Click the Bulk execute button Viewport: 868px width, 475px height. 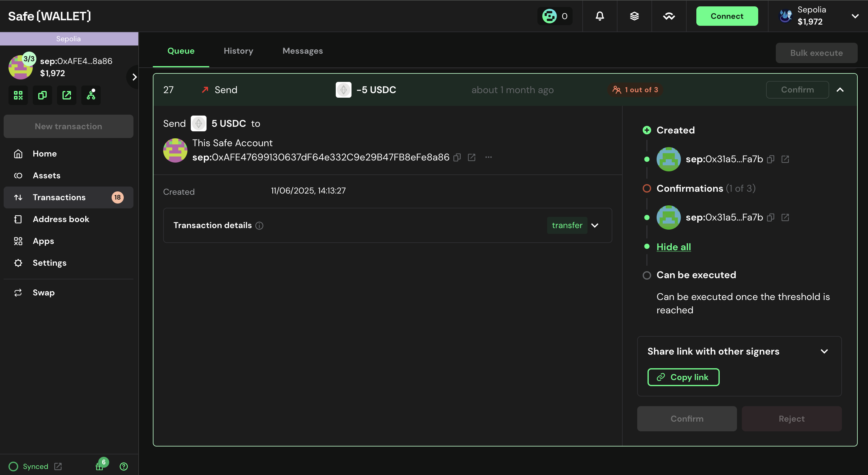coord(816,53)
